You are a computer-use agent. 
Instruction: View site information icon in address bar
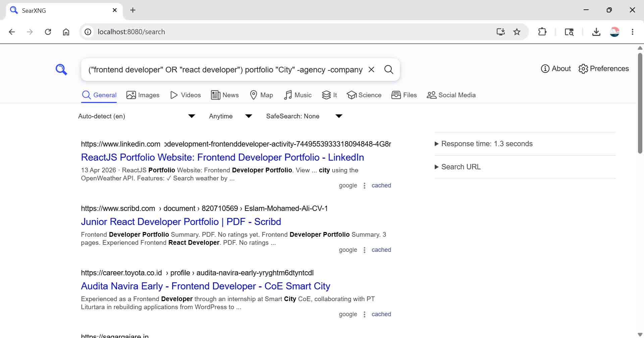pos(88,32)
